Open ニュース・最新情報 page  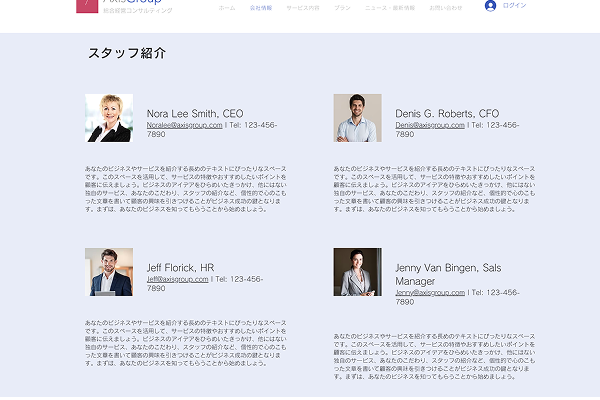coord(390,7)
